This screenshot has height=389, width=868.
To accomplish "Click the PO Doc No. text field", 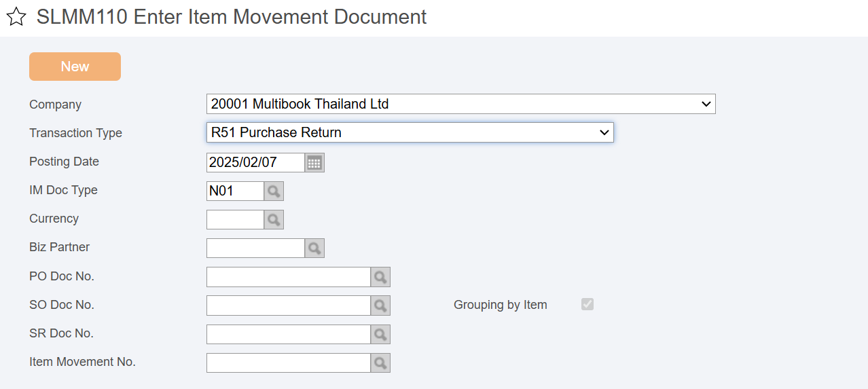I will click(289, 277).
